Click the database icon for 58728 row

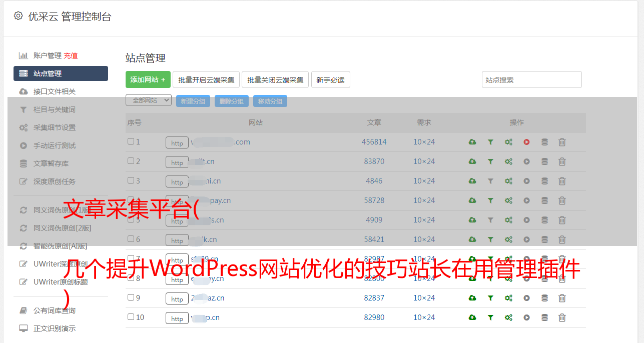pos(544,200)
